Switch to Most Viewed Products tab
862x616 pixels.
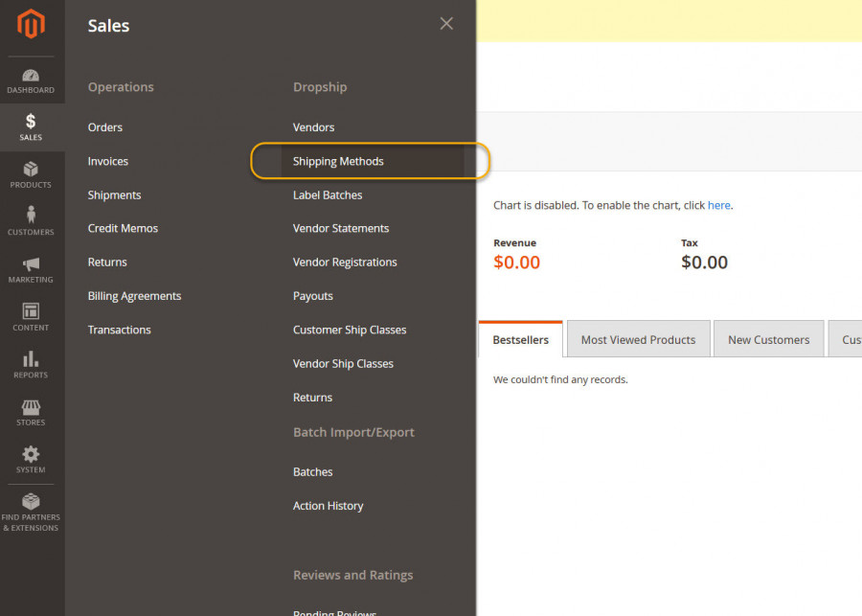pos(638,339)
